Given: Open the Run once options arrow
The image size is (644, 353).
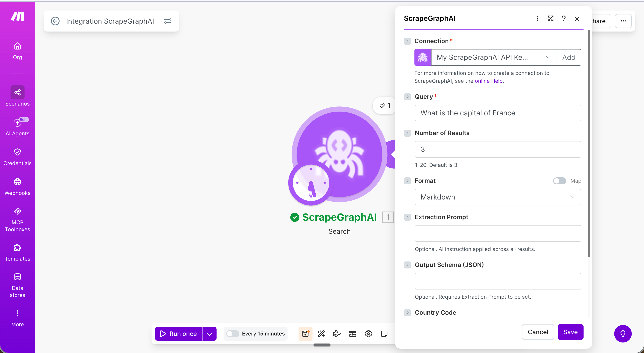Looking at the screenshot, I should (209, 334).
